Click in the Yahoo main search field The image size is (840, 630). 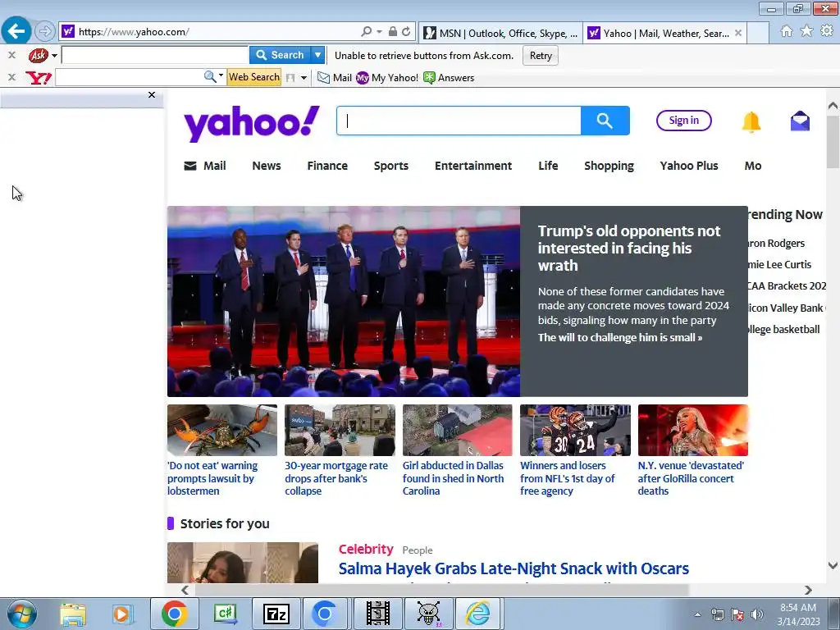tap(459, 121)
